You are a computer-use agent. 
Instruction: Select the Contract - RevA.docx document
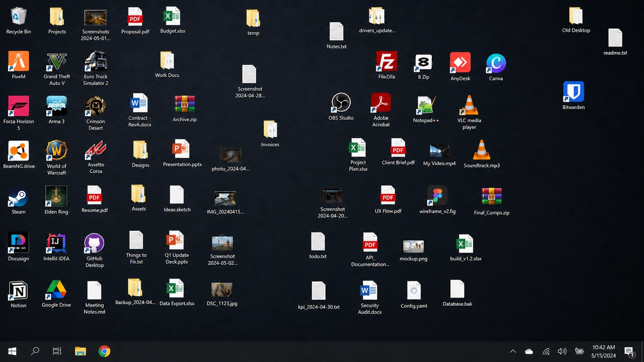tap(139, 103)
